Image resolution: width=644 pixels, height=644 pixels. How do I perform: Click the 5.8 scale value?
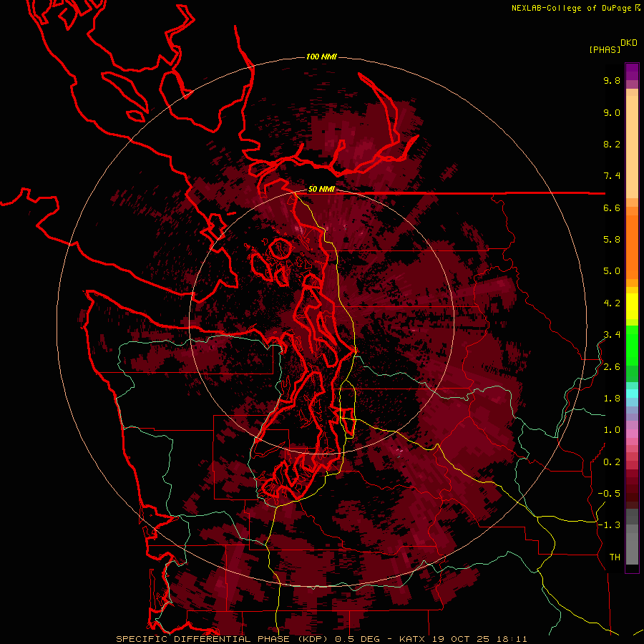pos(612,240)
